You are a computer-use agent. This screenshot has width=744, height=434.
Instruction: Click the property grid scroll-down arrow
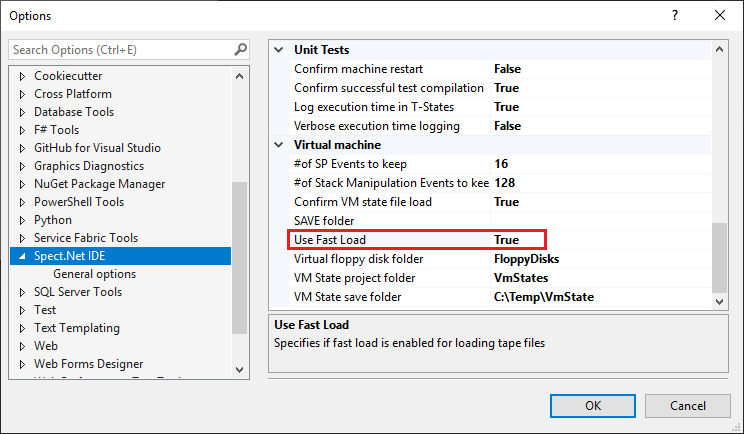(x=719, y=302)
